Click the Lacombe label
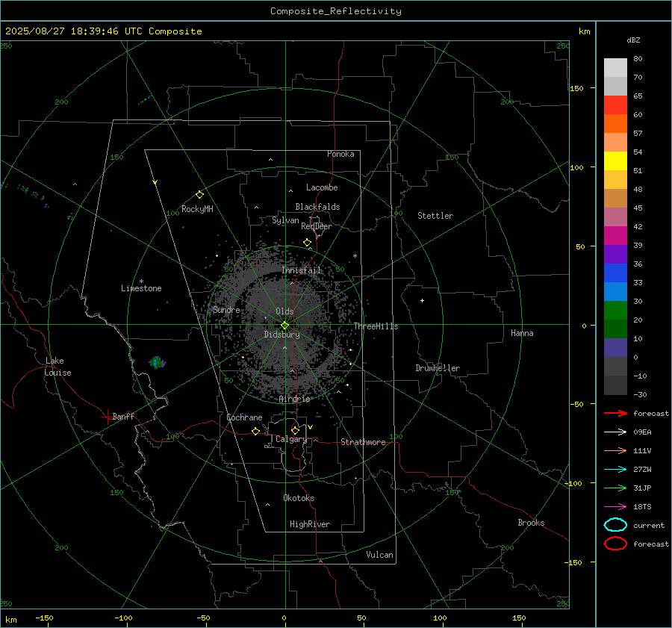 click(322, 187)
